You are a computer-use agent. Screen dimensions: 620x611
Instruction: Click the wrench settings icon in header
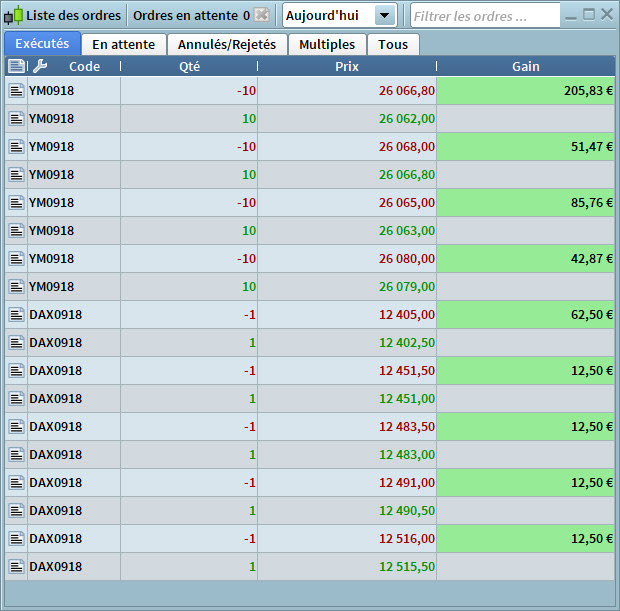pyautogui.click(x=40, y=66)
